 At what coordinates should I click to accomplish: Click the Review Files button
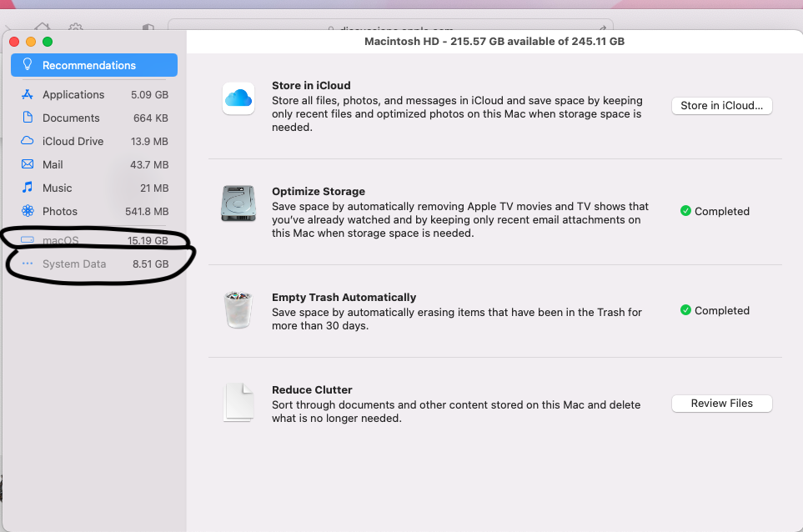[721, 403]
